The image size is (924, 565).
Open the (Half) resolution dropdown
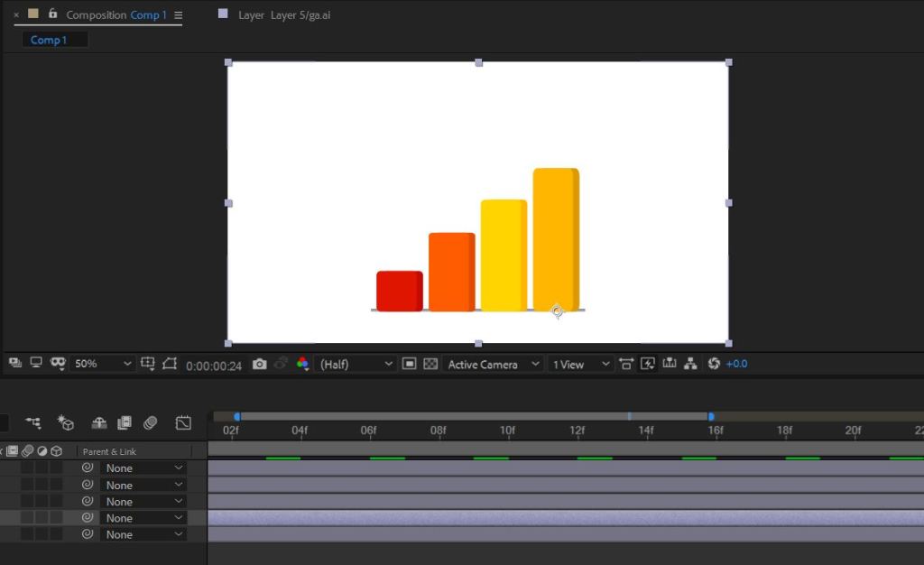point(357,364)
